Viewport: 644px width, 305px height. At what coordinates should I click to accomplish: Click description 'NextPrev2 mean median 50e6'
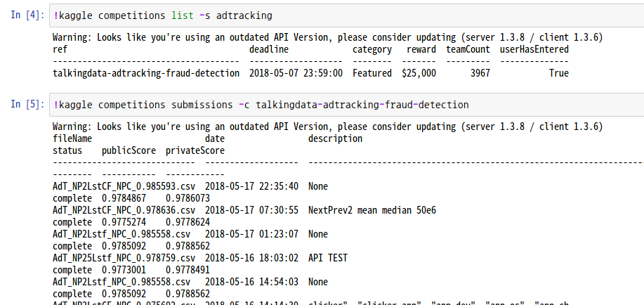point(372,211)
